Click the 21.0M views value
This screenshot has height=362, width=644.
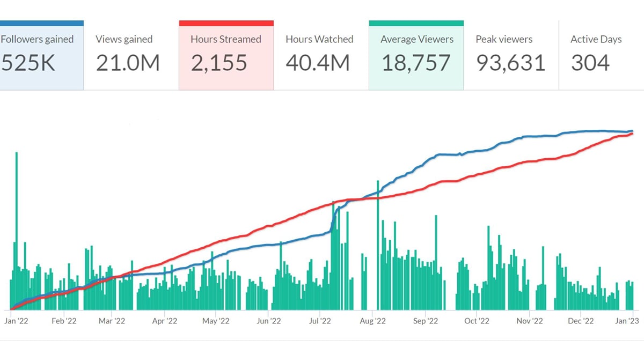click(128, 63)
